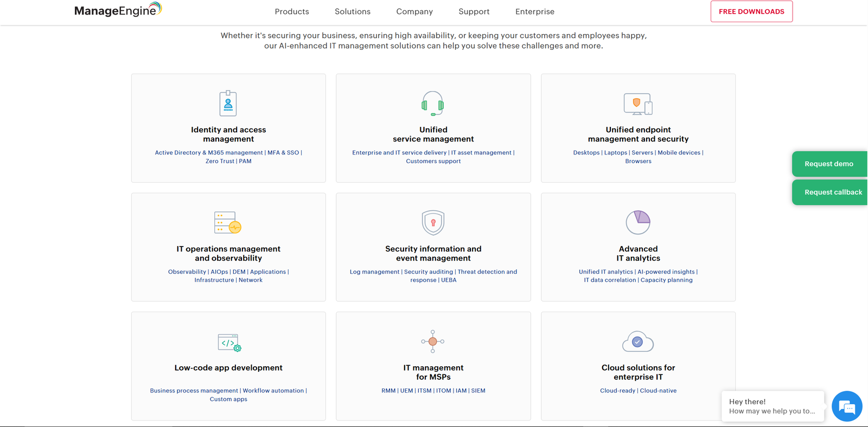This screenshot has height=427, width=868.
Task: Follow the Cloud-ready link
Action: point(618,391)
